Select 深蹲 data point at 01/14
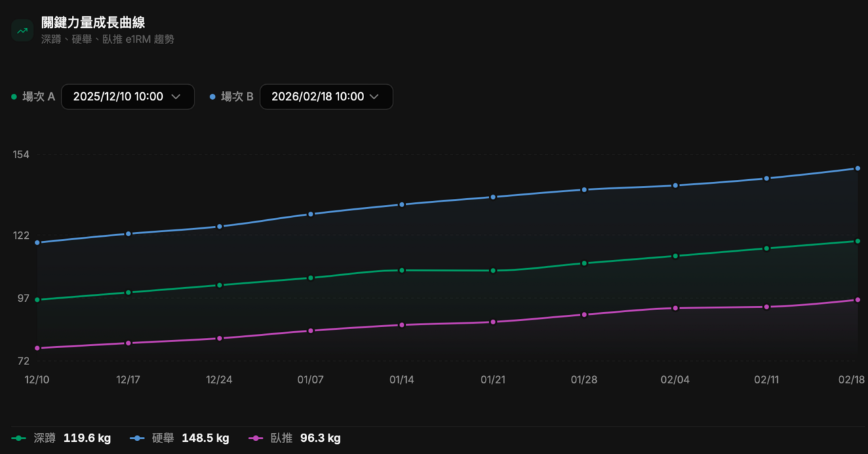This screenshot has height=454, width=868. (401, 270)
